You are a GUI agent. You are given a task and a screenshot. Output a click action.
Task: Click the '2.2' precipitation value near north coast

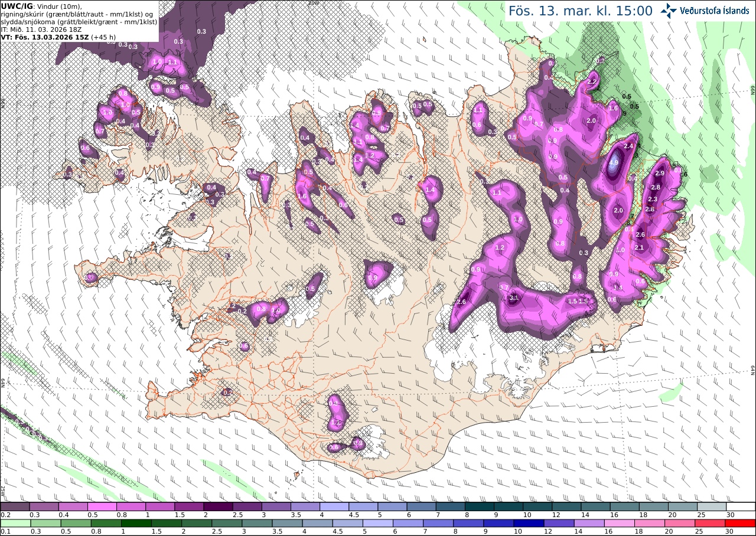coord(592,81)
